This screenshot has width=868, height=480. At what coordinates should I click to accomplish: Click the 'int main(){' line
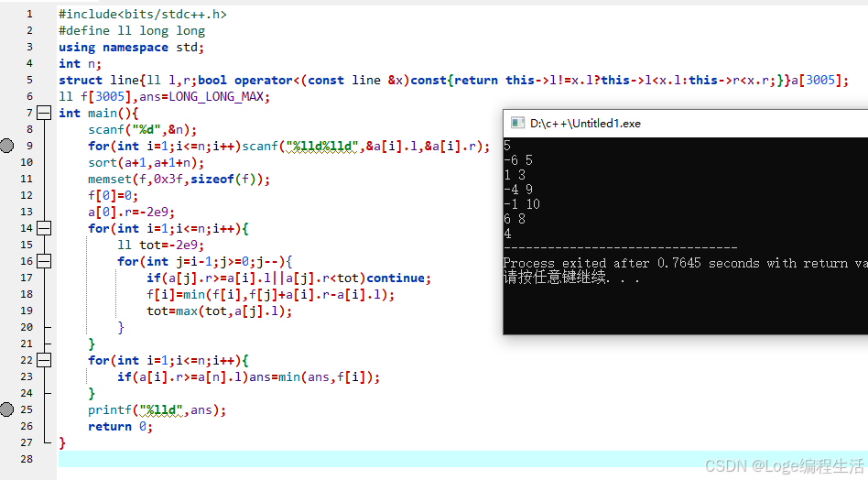click(99, 114)
